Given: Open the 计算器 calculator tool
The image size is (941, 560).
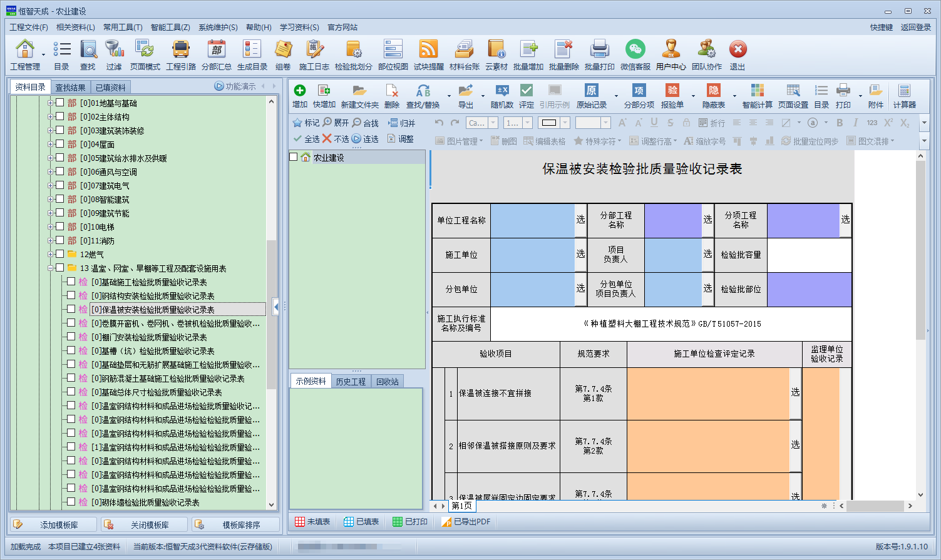Looking at the screenshot, I should [x=904, y=96].
